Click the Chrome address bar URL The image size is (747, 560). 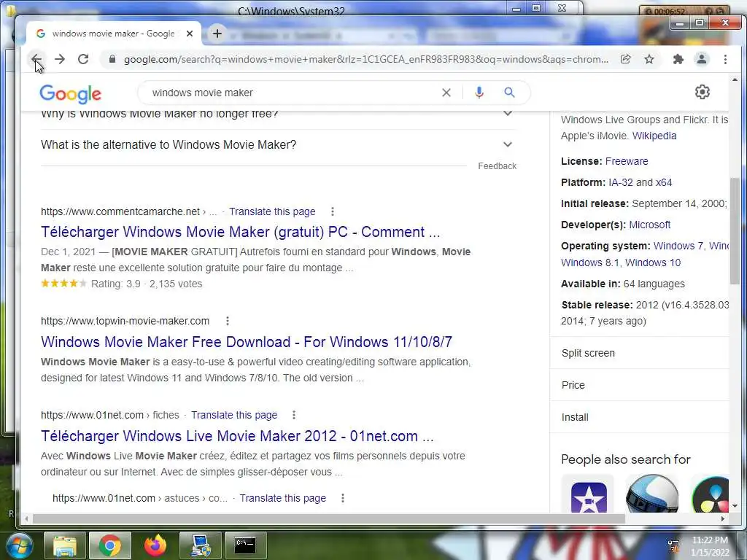point(366,59)
